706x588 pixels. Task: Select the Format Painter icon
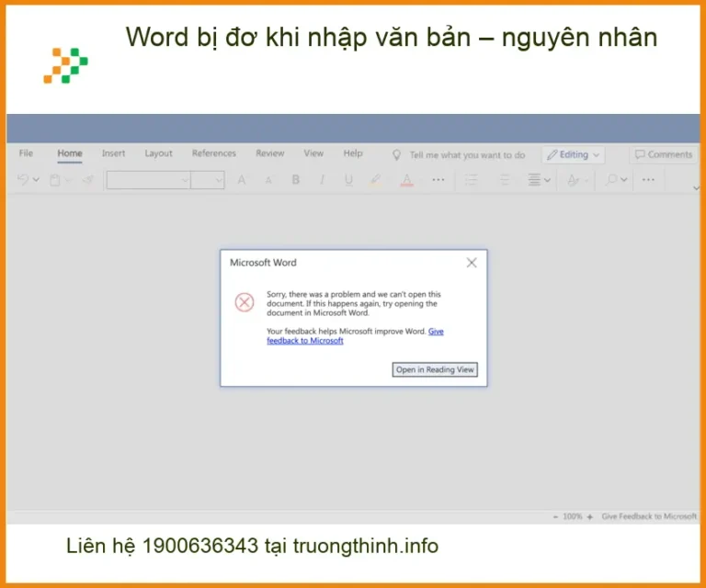[88, 180]
